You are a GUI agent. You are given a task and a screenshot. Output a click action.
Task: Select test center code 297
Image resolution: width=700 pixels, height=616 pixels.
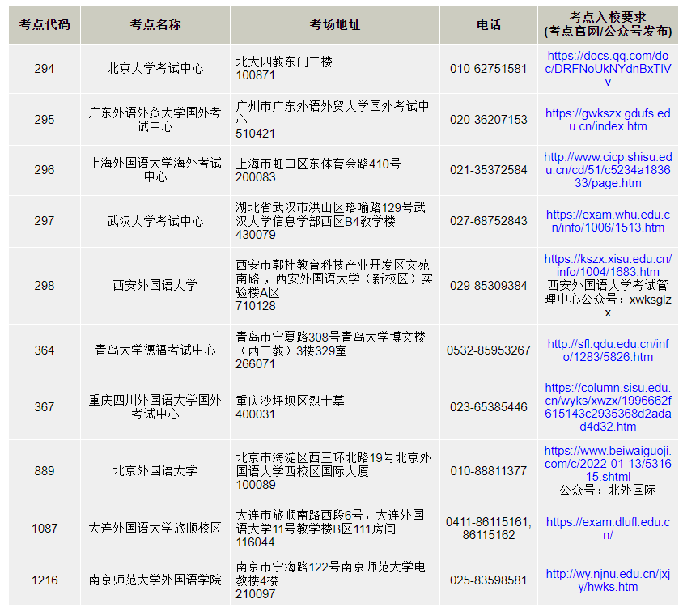pos(45,221)
